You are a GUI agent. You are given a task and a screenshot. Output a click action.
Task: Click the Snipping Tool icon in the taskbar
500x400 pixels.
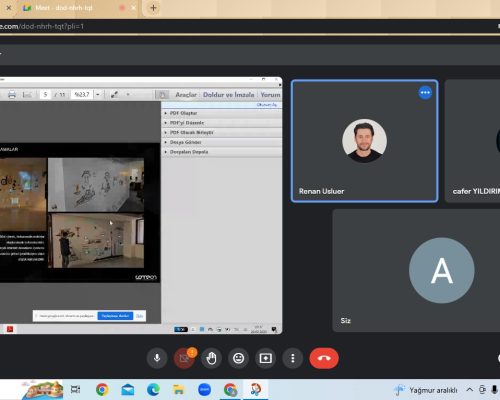tap(256, 389)
